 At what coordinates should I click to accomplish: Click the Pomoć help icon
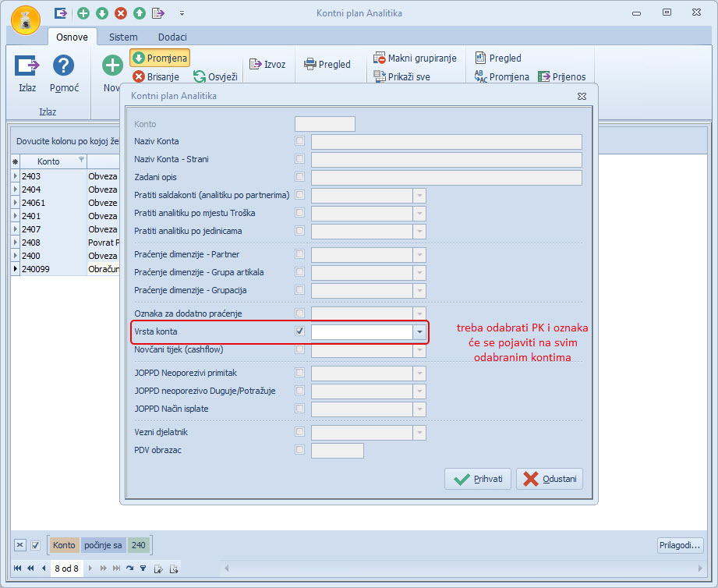pyautogui.click(x=63, y=66)
